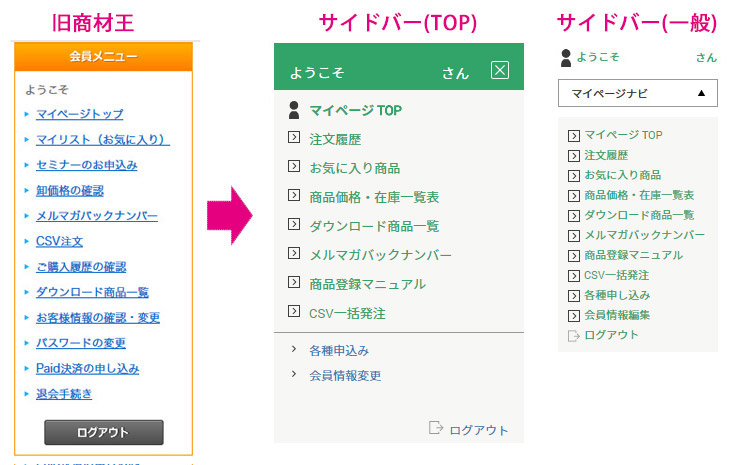Click the dark ログアウト button
The height and width of the screenshot is (465, 750).
(x=104, y=432)
